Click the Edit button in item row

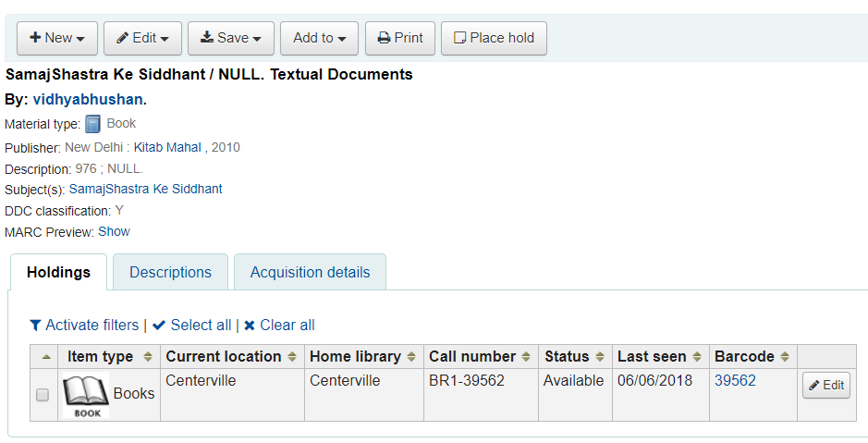(826, 386)
